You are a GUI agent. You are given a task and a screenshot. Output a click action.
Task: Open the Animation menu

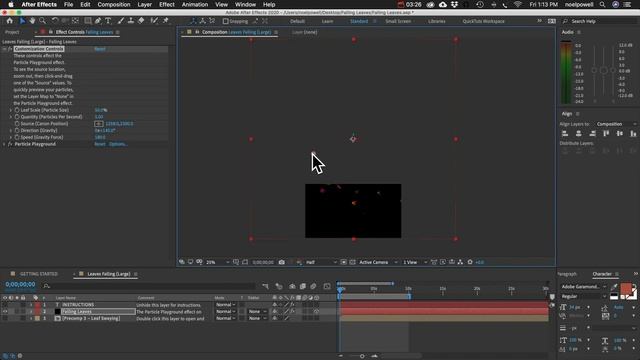coord(195,4)
